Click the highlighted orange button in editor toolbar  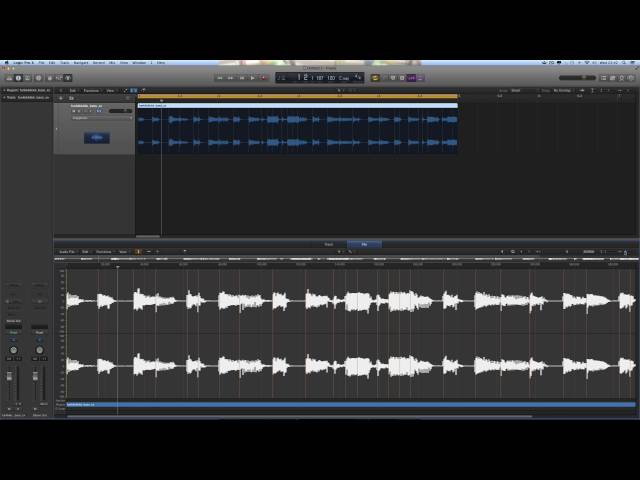pyautogui.click(x=138, y=252)
